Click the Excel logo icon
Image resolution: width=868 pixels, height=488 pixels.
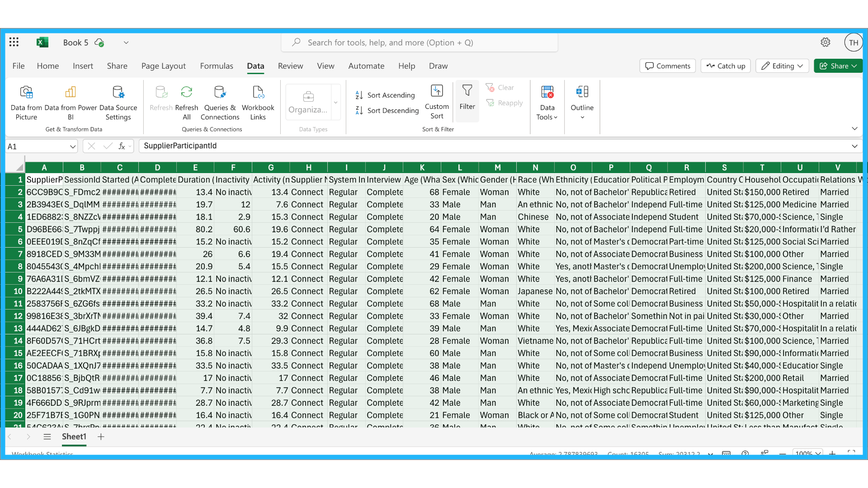click(42, 42)
